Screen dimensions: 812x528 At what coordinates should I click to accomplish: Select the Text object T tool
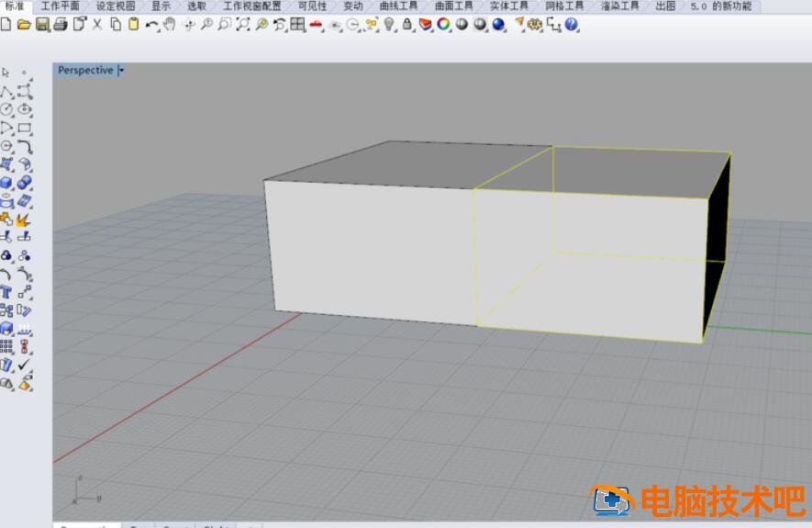click(x=6, y=292)
